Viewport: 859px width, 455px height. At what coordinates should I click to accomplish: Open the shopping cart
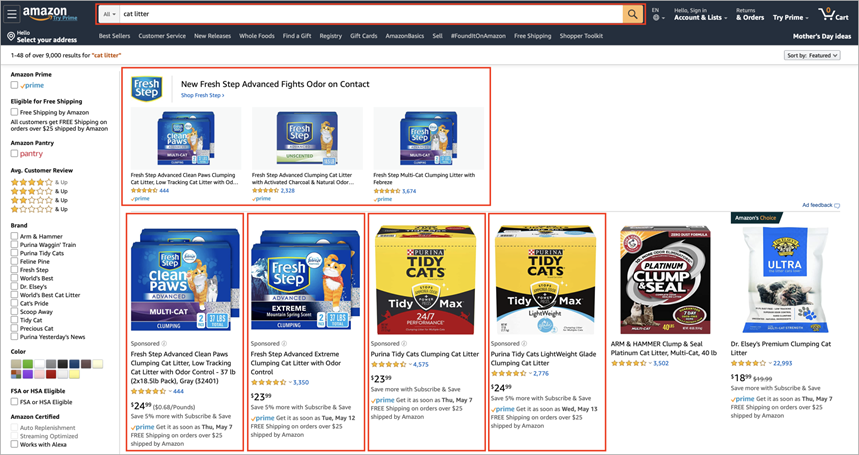833,14
